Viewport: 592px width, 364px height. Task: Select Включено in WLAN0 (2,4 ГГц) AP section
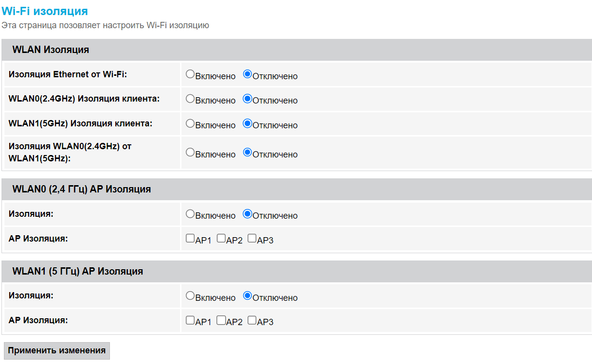(190, 214)
